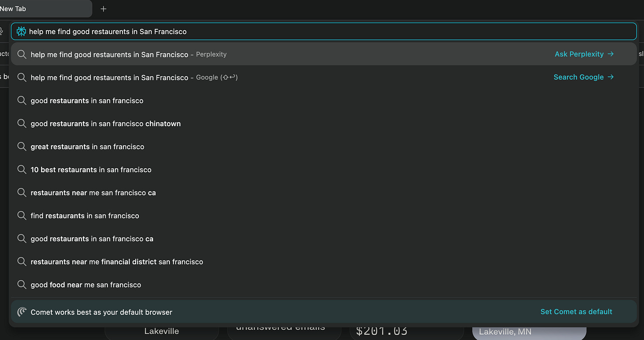Click the Perplexity snowflake icon in address bar

tap(21, 31)
